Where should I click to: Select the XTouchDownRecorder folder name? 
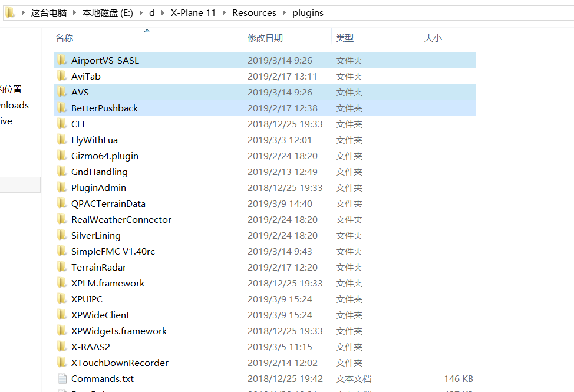(120, 363)
